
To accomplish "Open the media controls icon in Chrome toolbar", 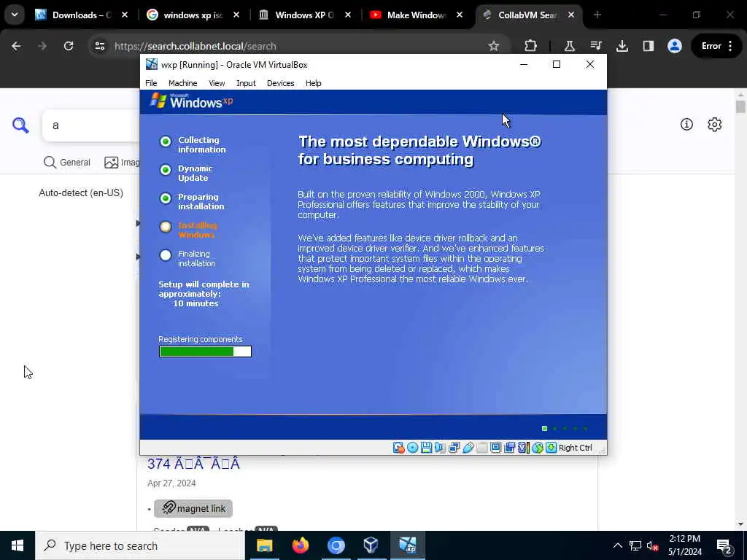I will click(x=596, y=46).
